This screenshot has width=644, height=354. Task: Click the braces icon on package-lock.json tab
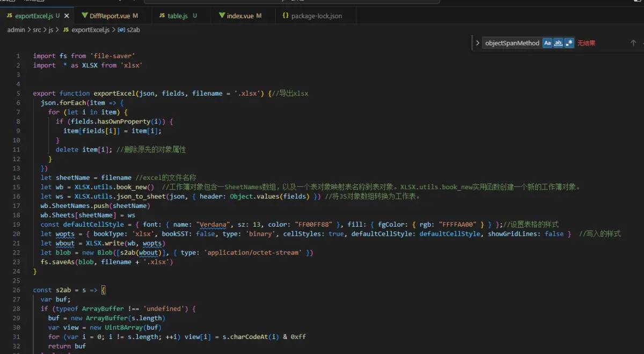click(x=287, y=16)
